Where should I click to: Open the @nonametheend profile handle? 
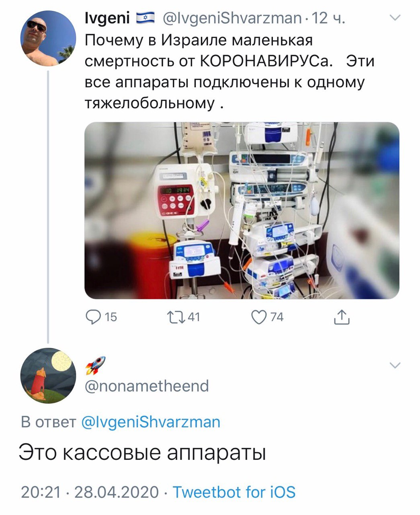coord(147,386)
